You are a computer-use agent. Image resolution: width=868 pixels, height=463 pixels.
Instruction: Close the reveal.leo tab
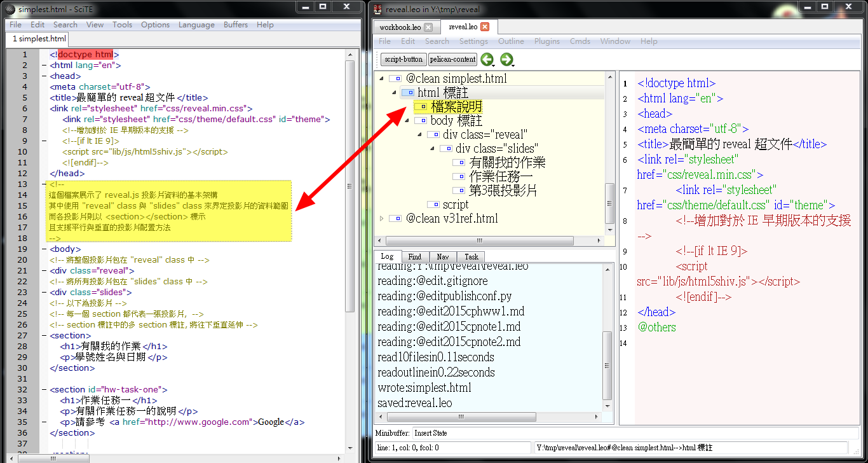pos(485,27)
